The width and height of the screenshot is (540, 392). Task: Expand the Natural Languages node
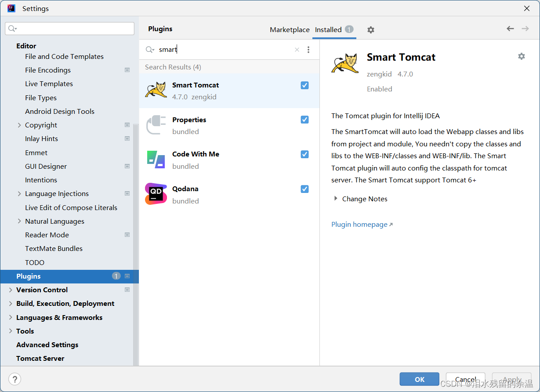(19, 221)
